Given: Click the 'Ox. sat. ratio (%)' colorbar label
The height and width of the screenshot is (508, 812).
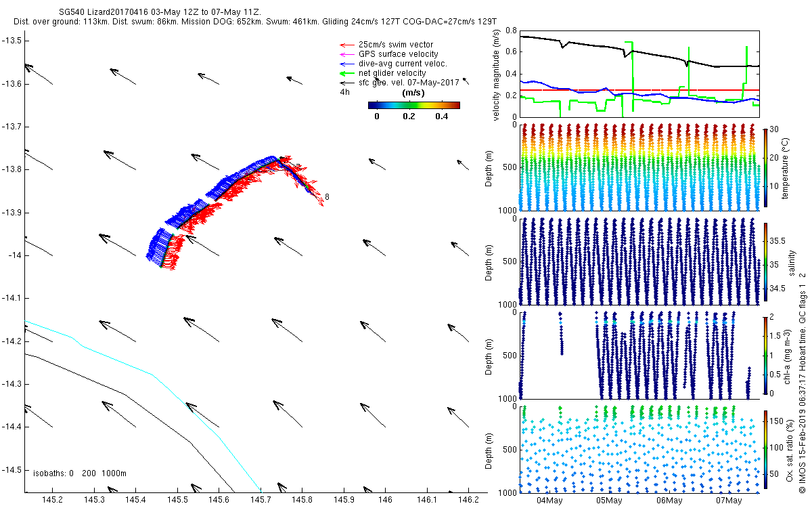Looking at the screenshot, I should tap(790, 450).
